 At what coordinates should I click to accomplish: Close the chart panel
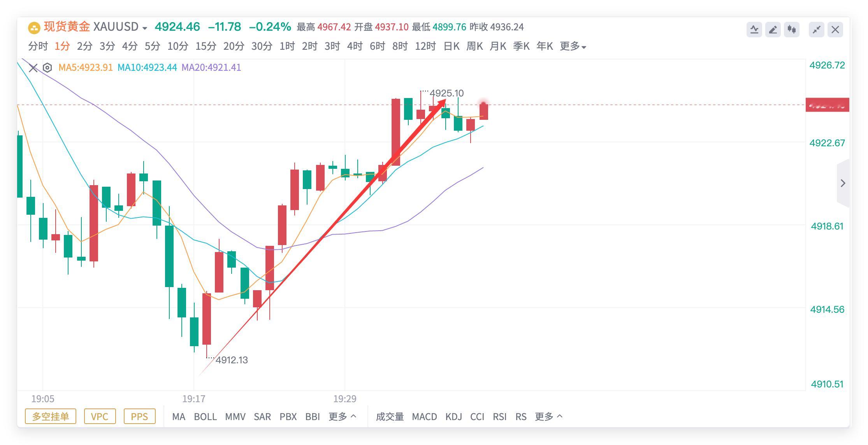click(x=835, y=30)
